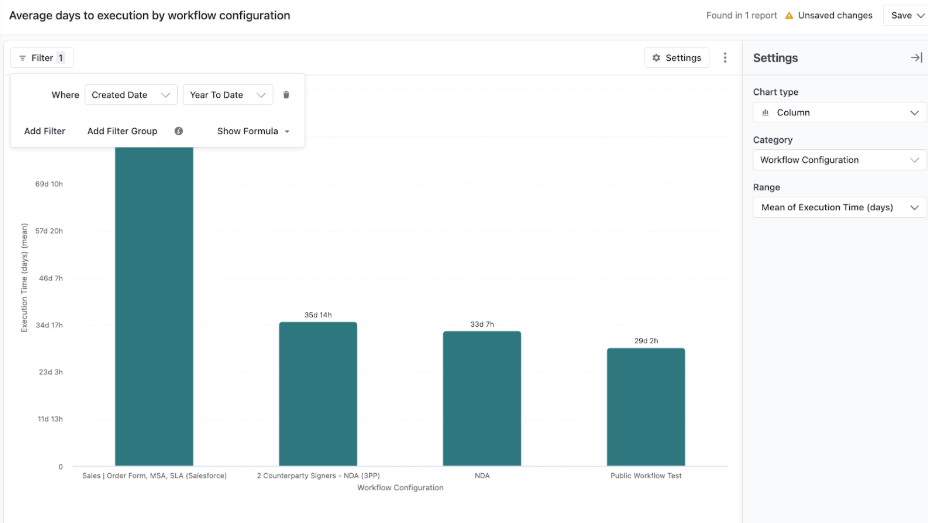Image resolution: width=928 pixels, height=523 pixels.
Task: Click the gear Settings button
Action: [x=676, y=58]
